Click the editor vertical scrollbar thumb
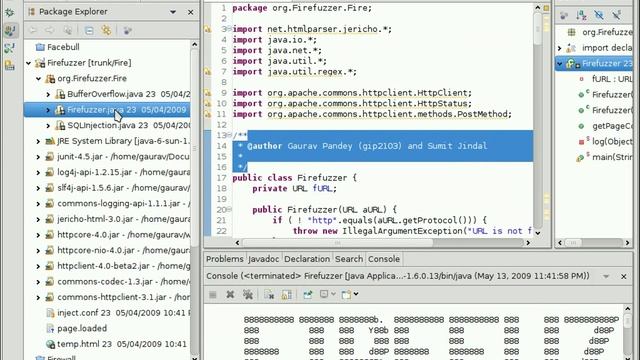 (x=538, y=29)
